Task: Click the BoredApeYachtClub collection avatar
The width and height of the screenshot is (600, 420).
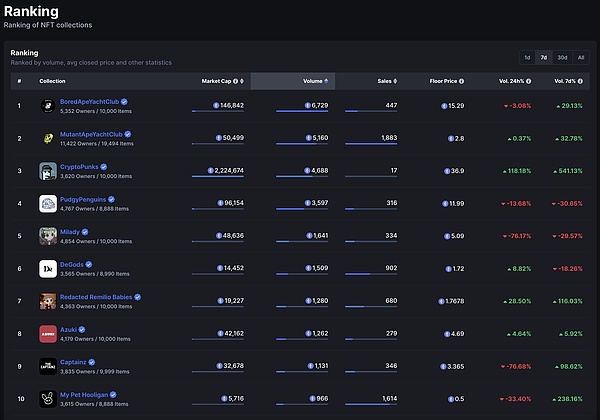Action: (x=47, y=105)
